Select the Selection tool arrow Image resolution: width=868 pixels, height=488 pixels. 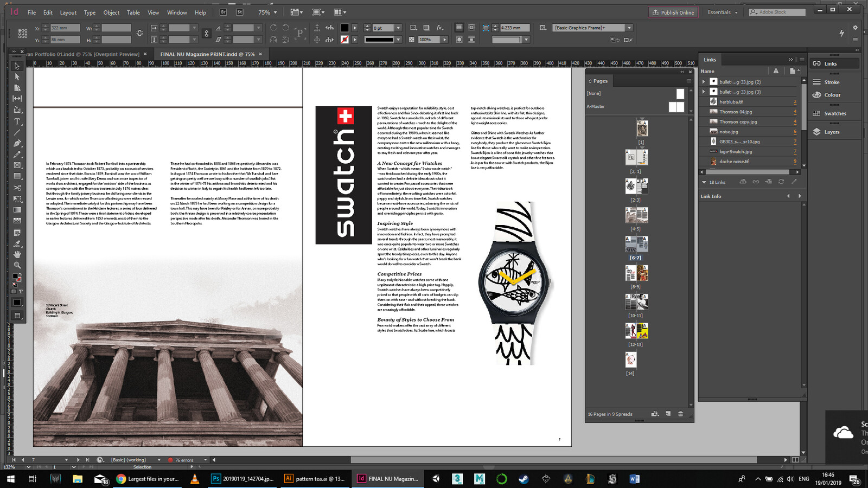click(17, 66)
